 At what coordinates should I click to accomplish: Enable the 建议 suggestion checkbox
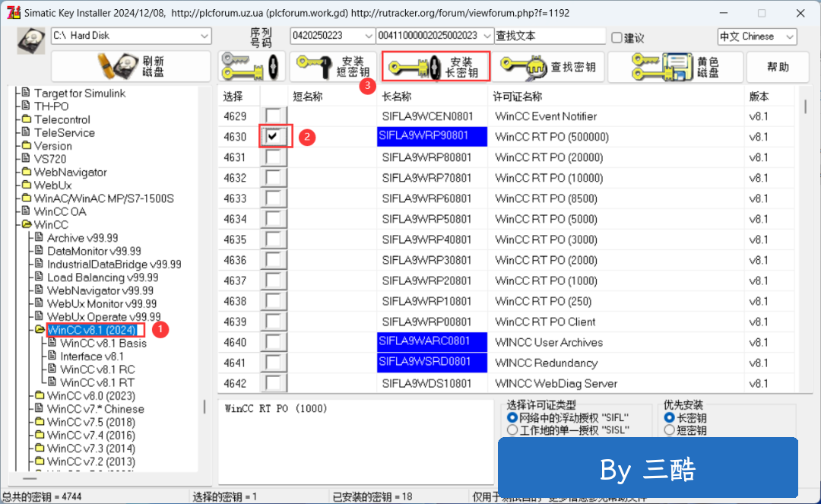coord(617,37)
